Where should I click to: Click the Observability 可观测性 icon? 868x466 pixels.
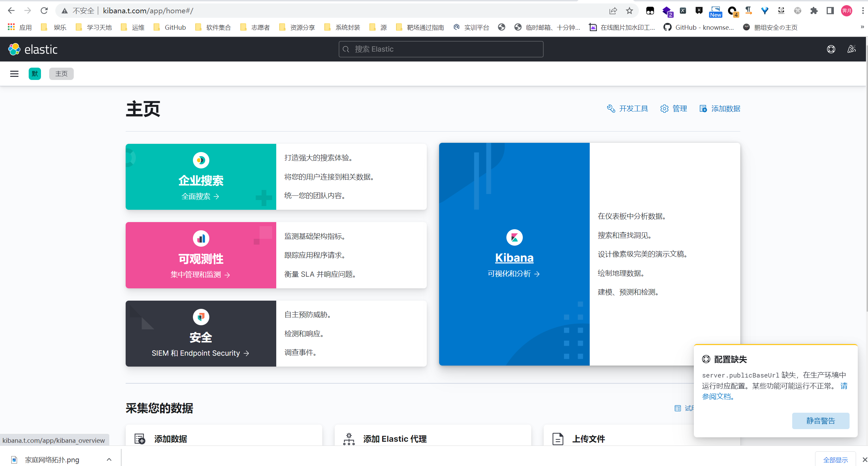(x=201, y=238)
